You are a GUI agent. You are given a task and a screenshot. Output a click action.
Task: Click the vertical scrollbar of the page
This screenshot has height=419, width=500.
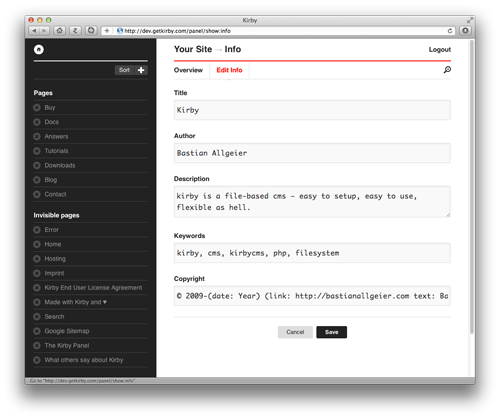point(472,187)
